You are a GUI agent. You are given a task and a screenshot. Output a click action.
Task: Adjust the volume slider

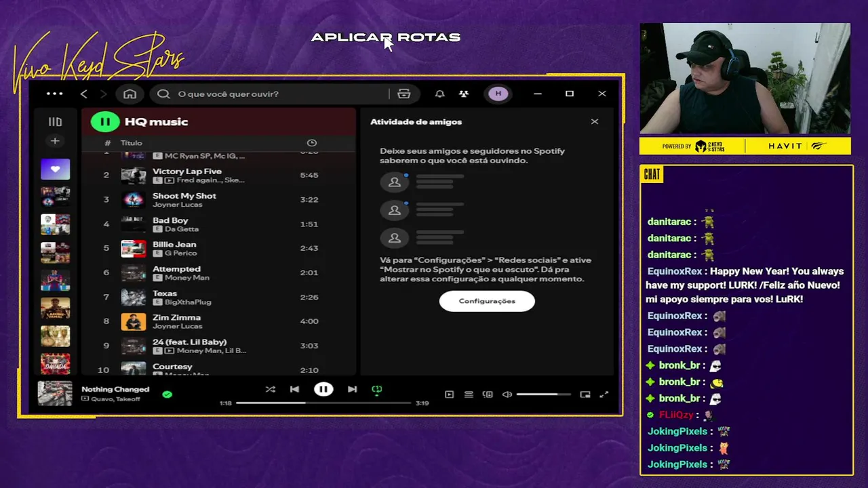click(543, 394)
